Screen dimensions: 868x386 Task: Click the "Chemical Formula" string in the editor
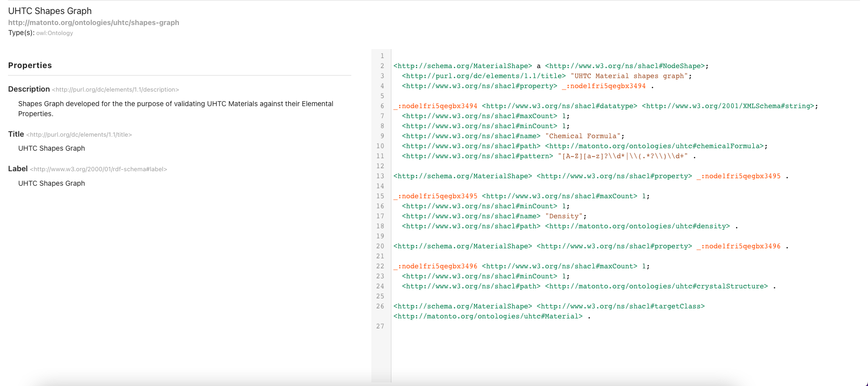pos(583,136)
